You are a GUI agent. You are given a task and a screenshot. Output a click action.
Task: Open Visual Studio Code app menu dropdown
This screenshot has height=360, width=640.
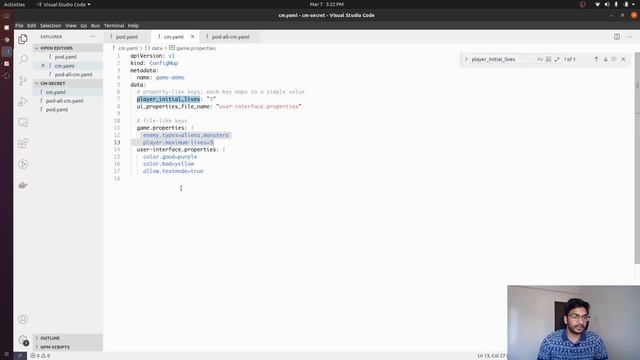(x=64, y=4)
